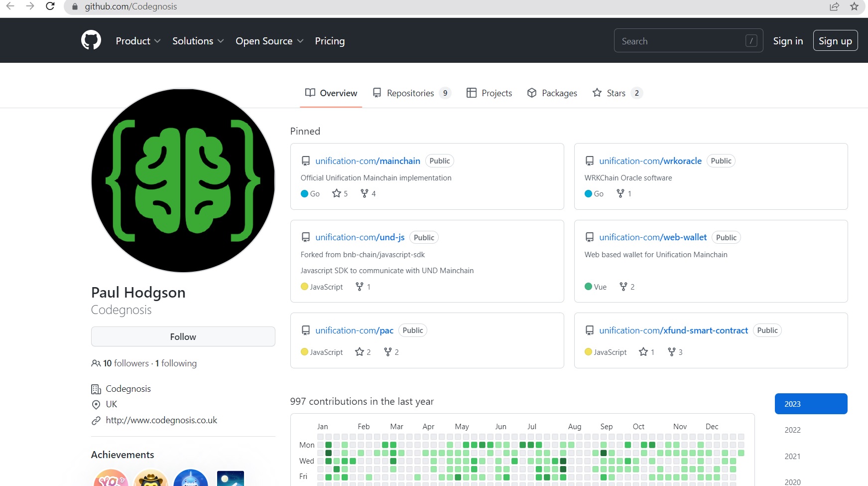
Task: Click the Projects table icon
Action: [x=471, y=93]
